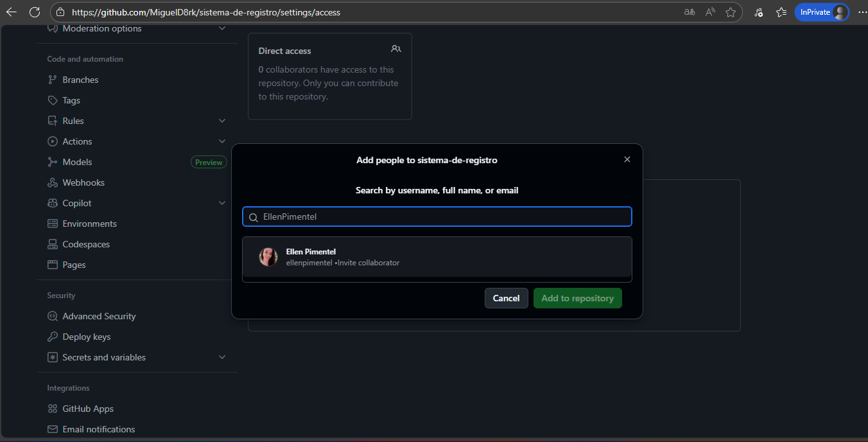This screenshot has width=868, height=442.
Task: Expand the Copilot submenu chevron
Action: coord(222,203)
